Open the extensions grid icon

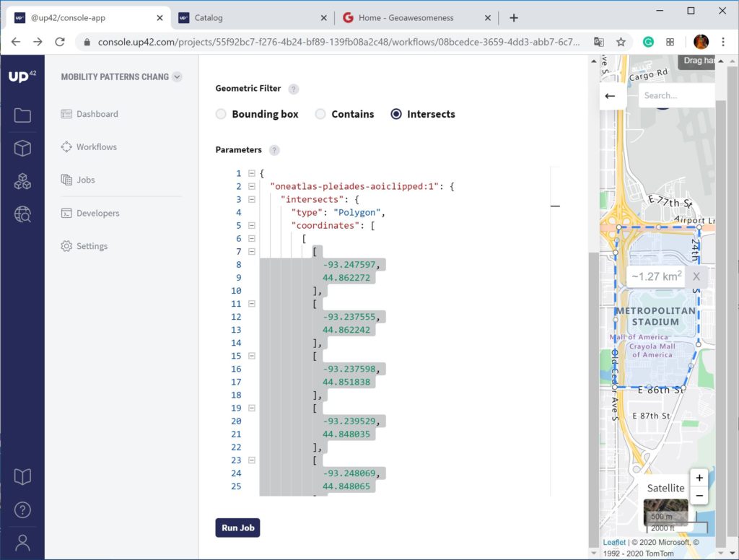670,42
